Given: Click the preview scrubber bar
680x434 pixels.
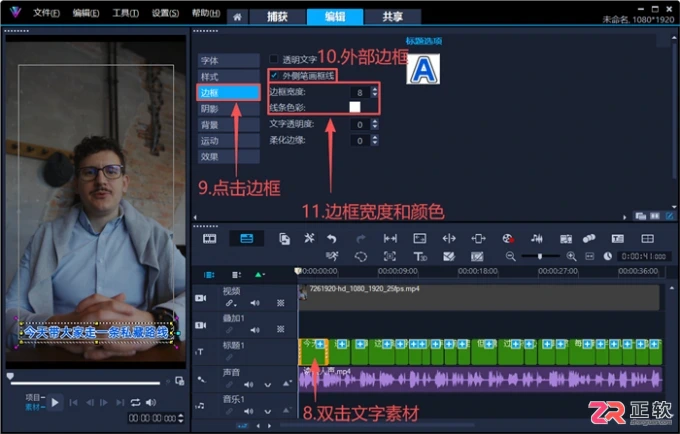Looking at the screenshot, I should click(85, 383).
